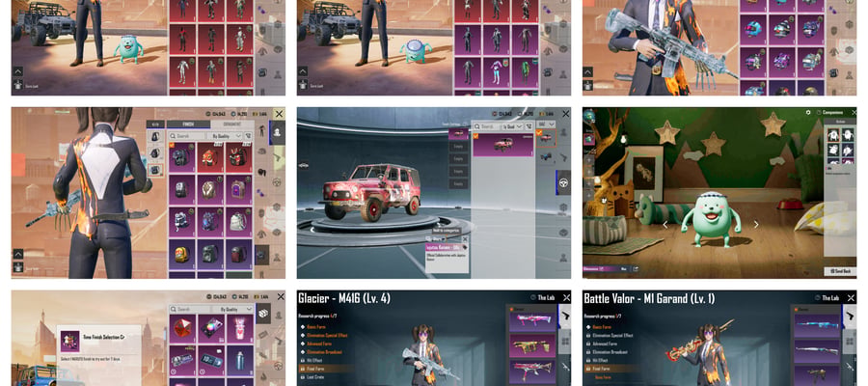The height and width of the screenshot is (386, 868).
Task: Click the pistol category icon in the Glacier screen
Action: [565, 316]
